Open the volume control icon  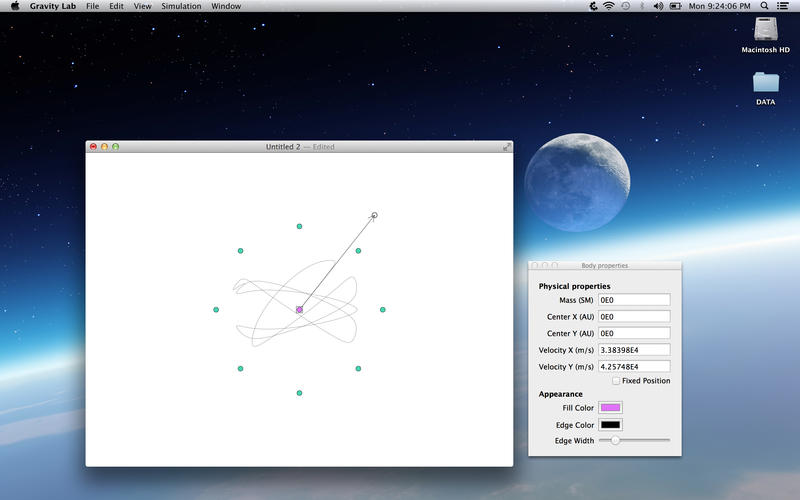tap(658, 6)
